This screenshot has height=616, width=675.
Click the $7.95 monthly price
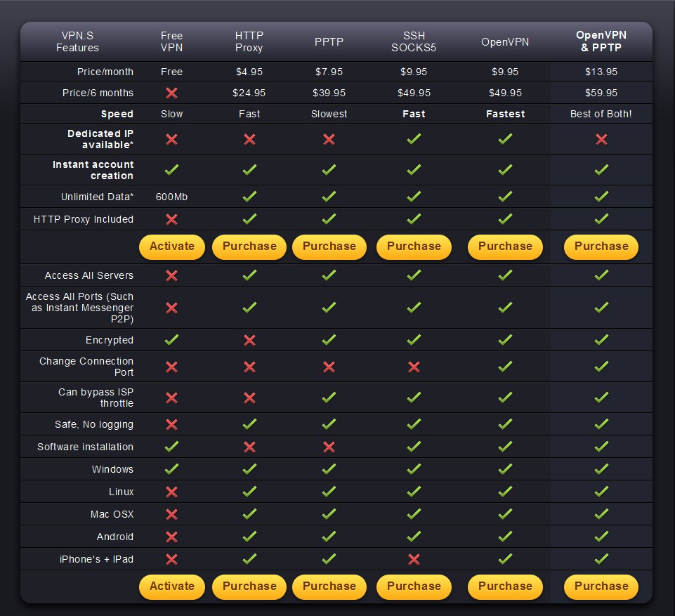tap(329, 72)
